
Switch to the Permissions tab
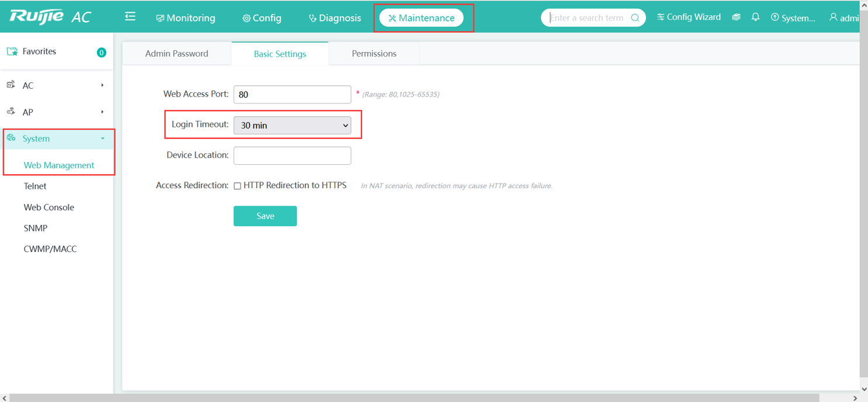pyautogui.click(x=374, y=53)
